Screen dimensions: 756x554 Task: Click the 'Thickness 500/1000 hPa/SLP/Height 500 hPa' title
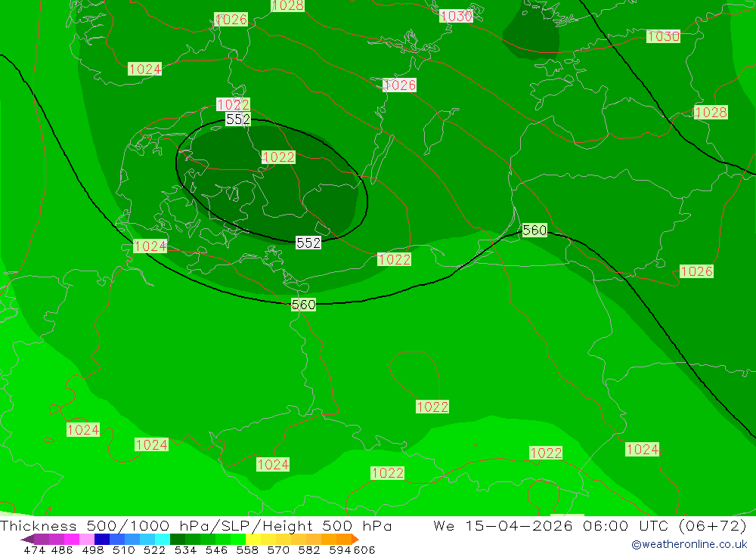196,525
